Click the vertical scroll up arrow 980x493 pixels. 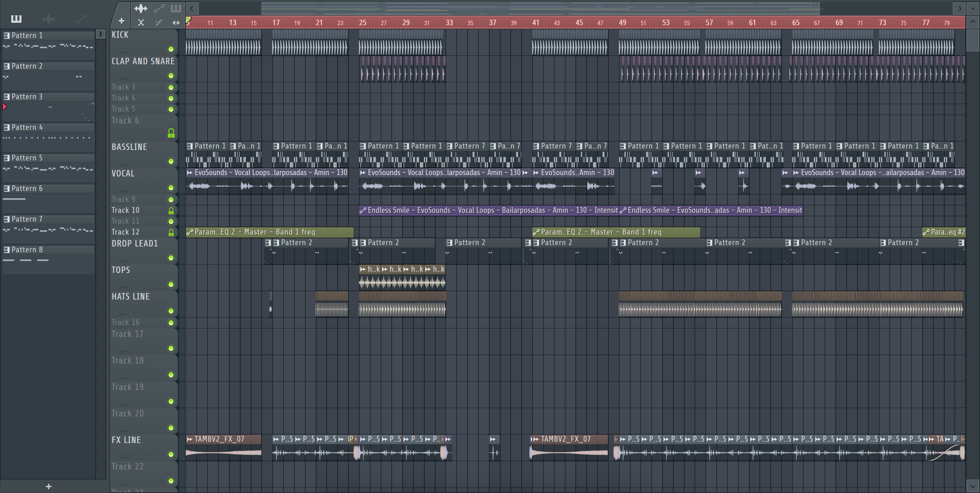point(973,22)
